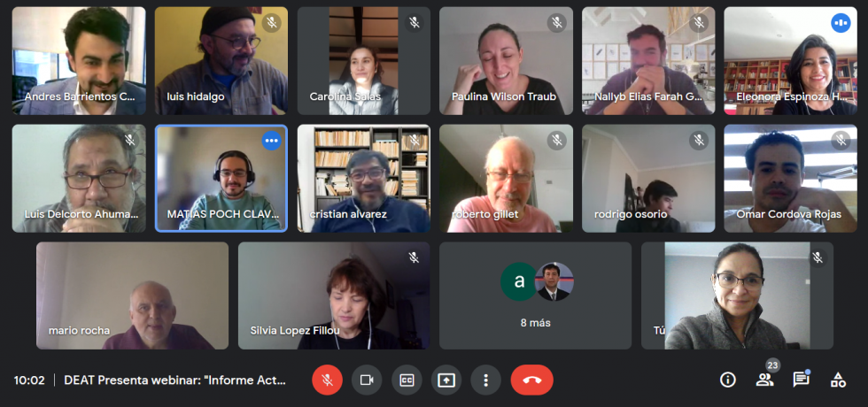This screenshot has width=868, height=407.
Task: Open the participants list showing 23
Action: click(764, 380)
